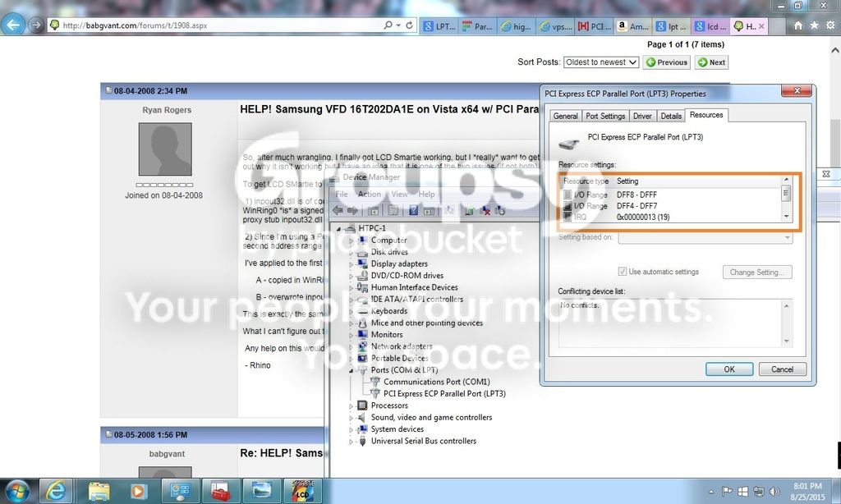
Task: Open the address bar dropdown arrow
Action: pyautogui.click(x=398, y=25)
